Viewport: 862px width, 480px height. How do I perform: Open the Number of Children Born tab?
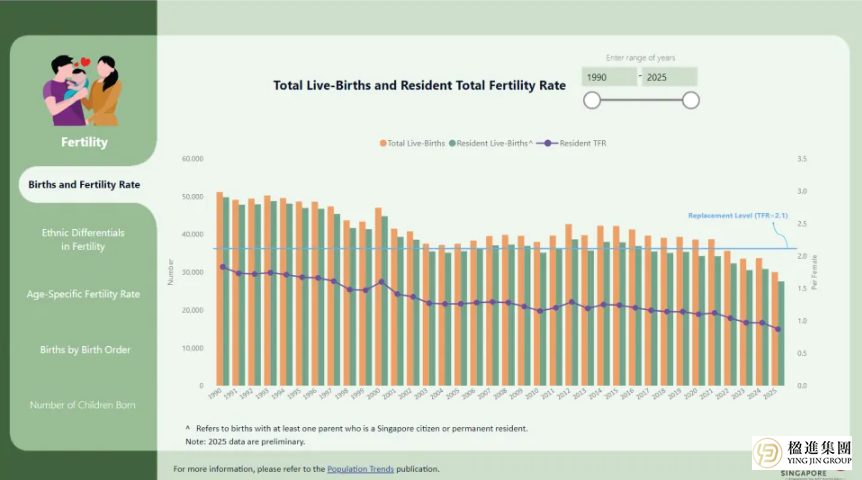[x=84, y=405]
